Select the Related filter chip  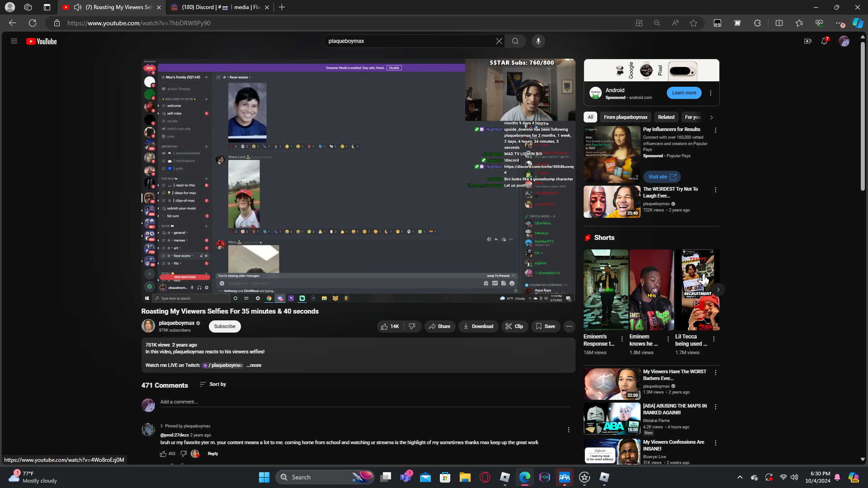pyautogui.click(x=666, y=117)
